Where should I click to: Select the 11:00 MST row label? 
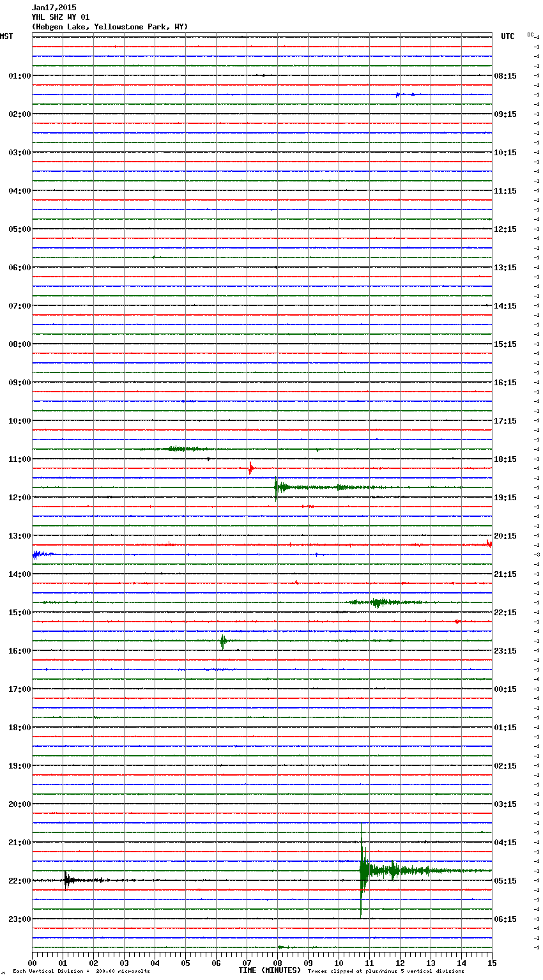click(20, 459)
